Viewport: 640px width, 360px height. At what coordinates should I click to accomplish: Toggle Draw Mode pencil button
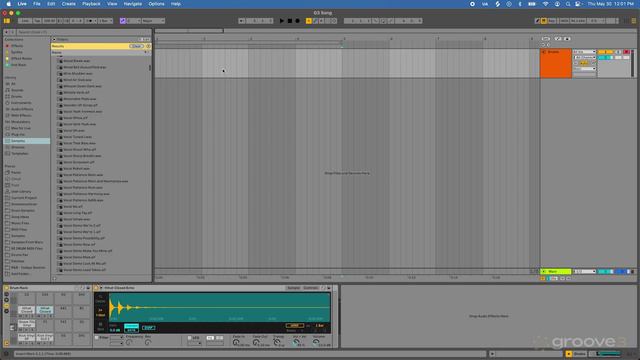pos(538,21)
